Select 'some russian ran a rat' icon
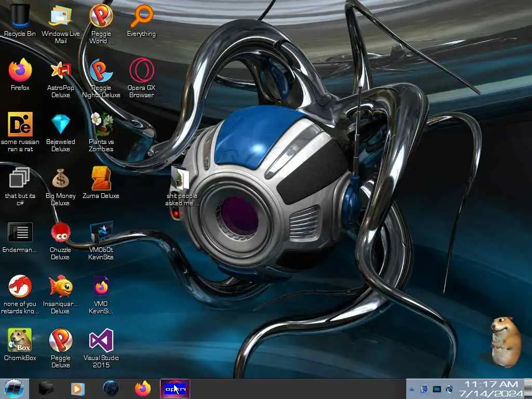This screenshot has height=399, width=532. [20, 132]
